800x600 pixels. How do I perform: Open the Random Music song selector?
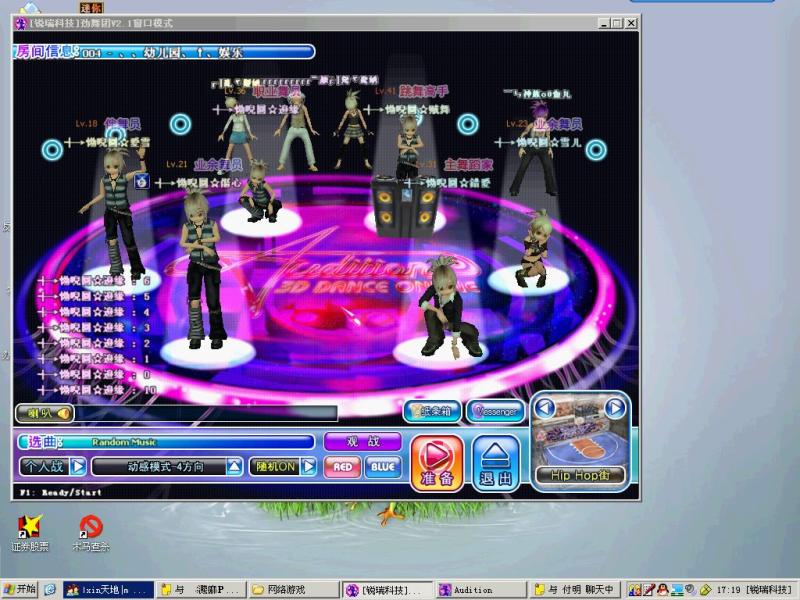[x=166, y=442]
